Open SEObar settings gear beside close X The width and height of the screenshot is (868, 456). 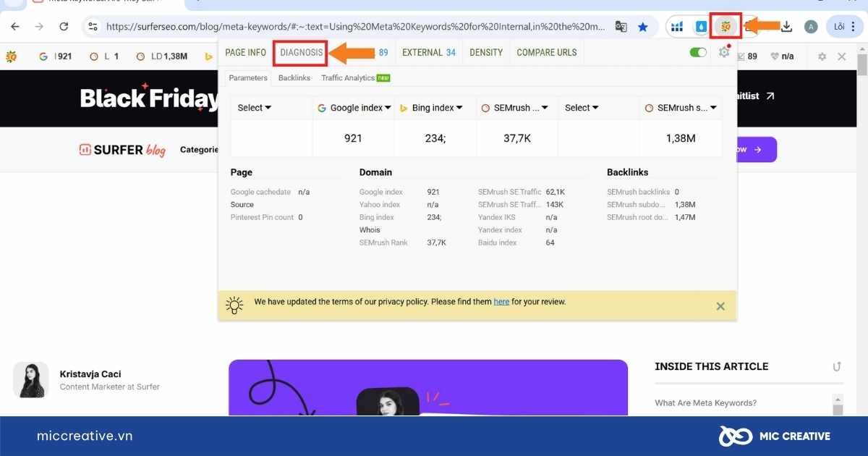pos(822,56)
